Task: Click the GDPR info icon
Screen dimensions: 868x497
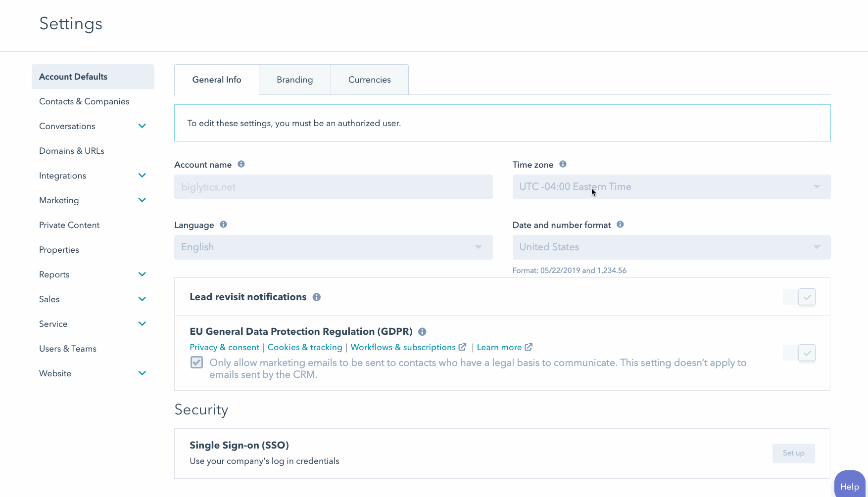Action: [422, 332]
